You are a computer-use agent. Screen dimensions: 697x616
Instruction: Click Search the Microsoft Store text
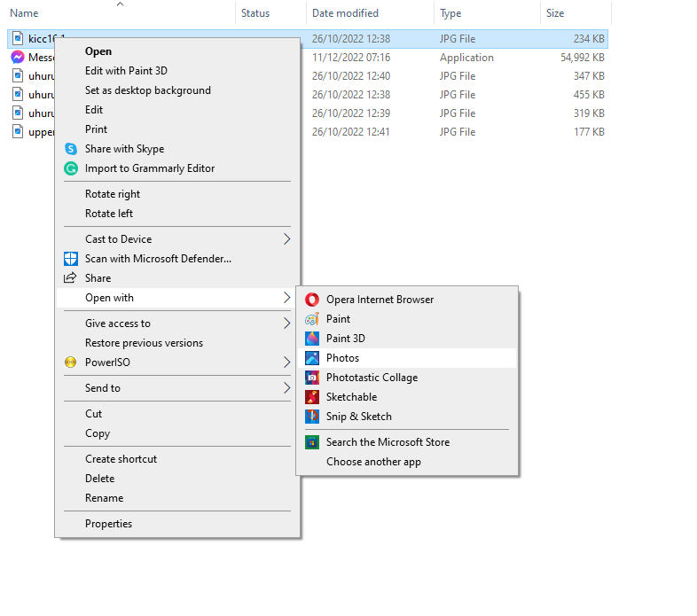pyautogui.click(x=388, y=442)
